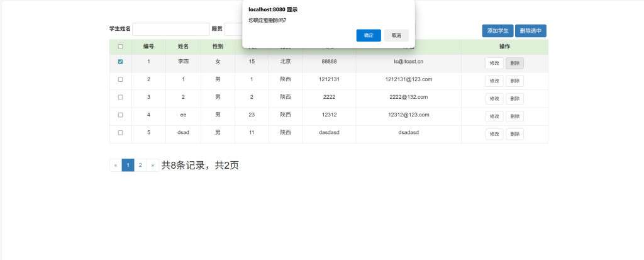Click 删除 for the dsad row
This screenshot has height=260, width=644.
514,134
